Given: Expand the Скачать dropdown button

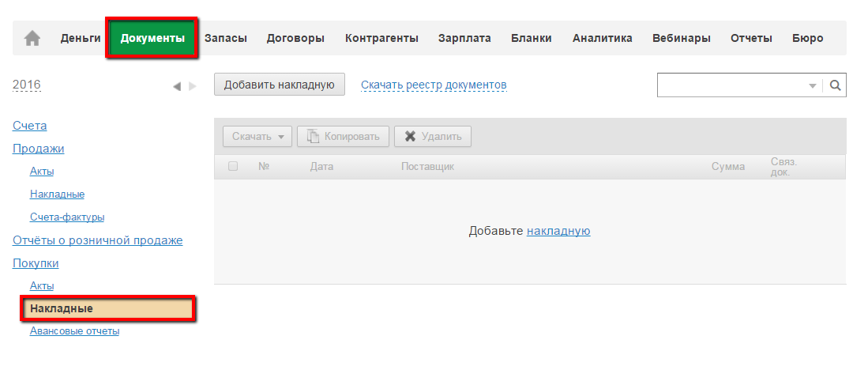Looking at the screenshot, I should pyautogui.click(x=257, y=136).
